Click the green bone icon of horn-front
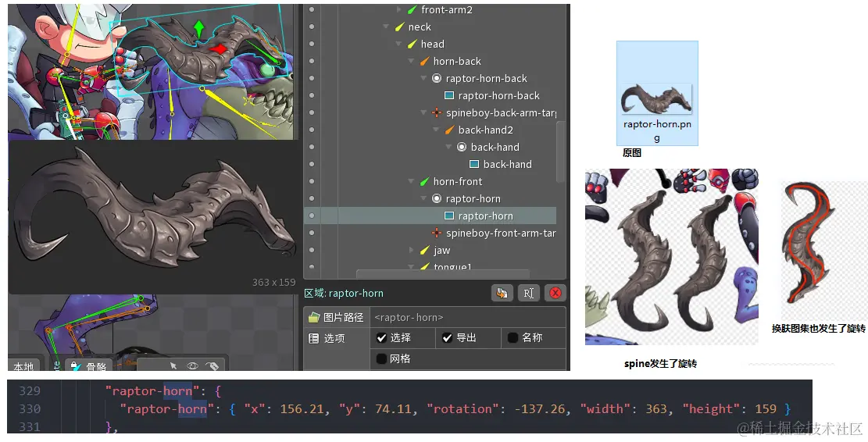The height and width of the screenshot is (442, 868). coord(424,181)
